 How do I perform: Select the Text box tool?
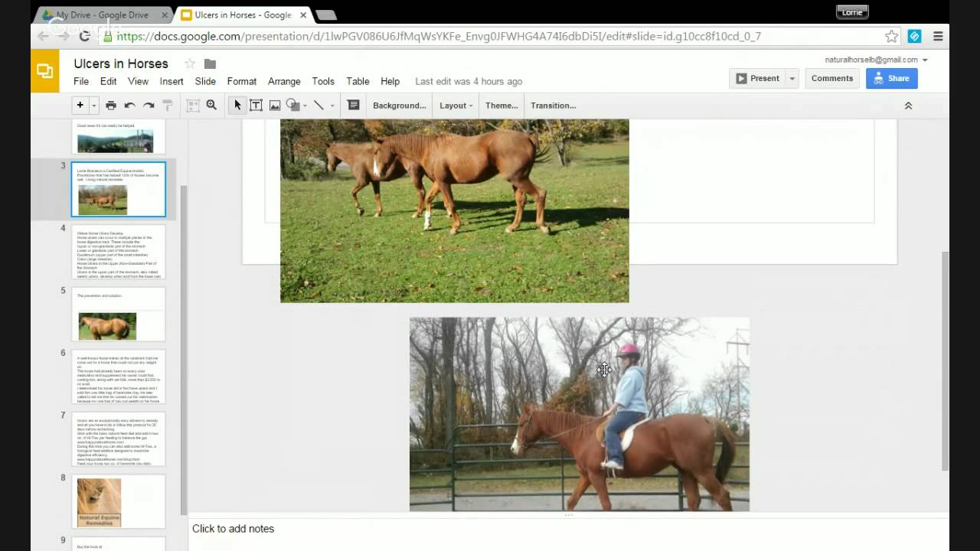click(256, 106)
